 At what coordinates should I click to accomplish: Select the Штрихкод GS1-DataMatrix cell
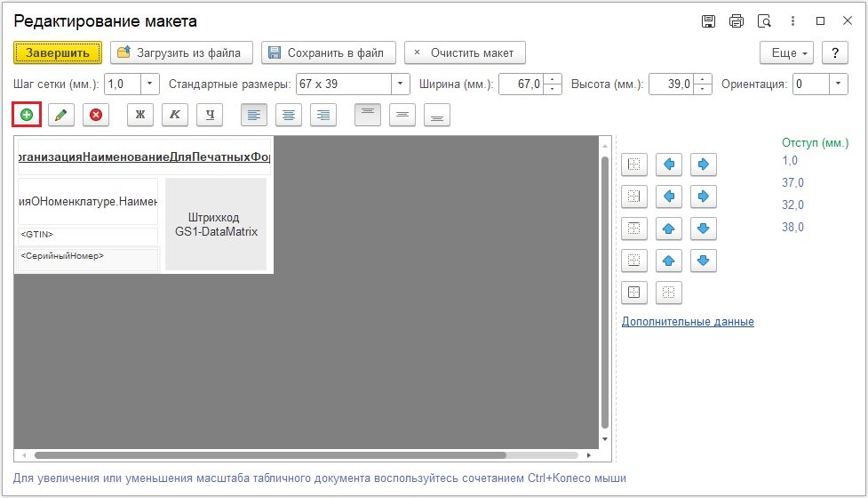[216, 224]
